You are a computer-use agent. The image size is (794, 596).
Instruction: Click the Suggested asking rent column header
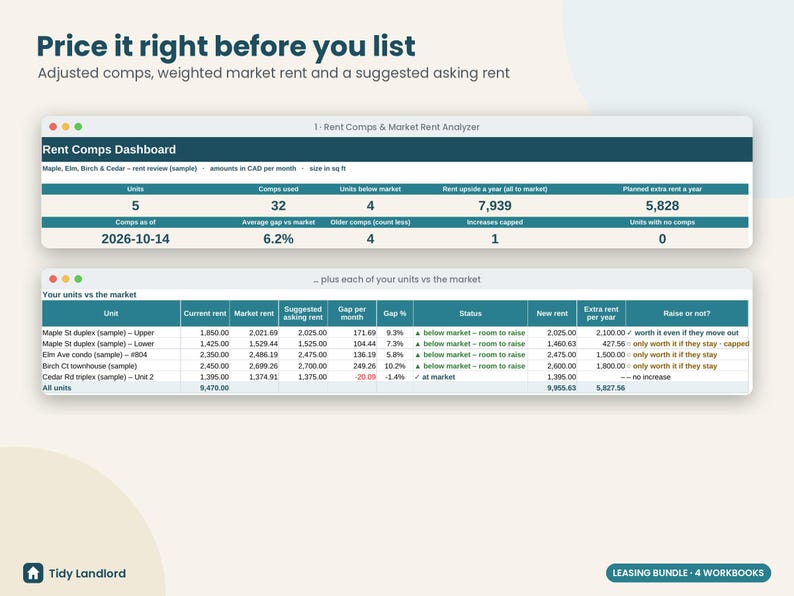[x=303, y=313]
